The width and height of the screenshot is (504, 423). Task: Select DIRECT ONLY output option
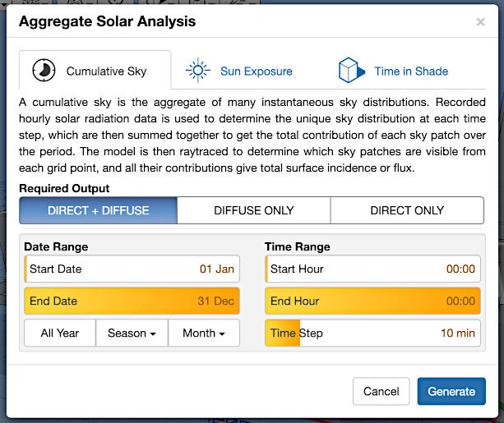[x=407, y=210]
